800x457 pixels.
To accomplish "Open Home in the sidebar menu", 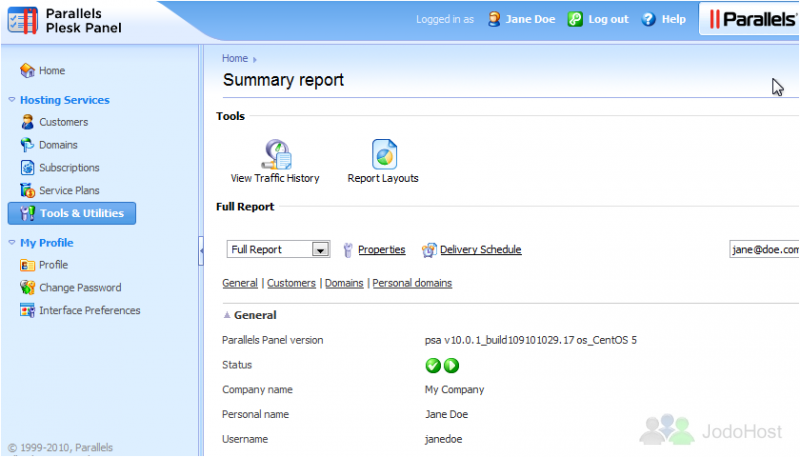I will click(52, 70).
